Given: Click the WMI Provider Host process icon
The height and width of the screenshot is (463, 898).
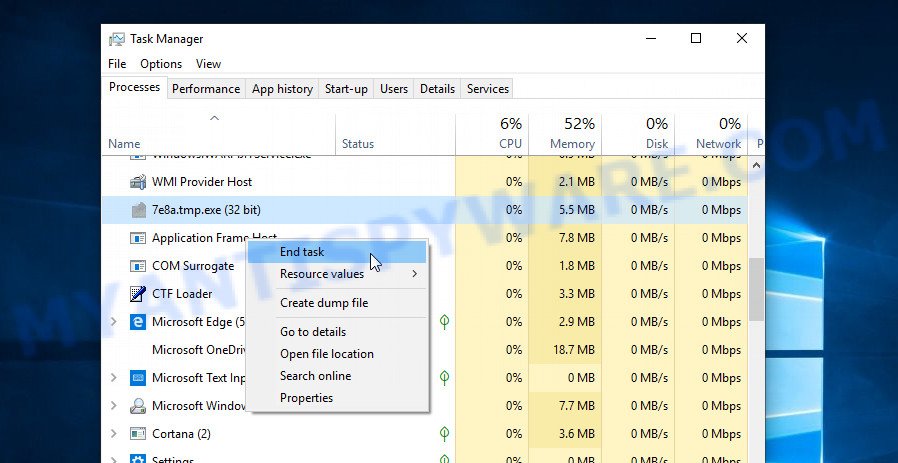Looking at the screenshot, I should tap(138, 182).
